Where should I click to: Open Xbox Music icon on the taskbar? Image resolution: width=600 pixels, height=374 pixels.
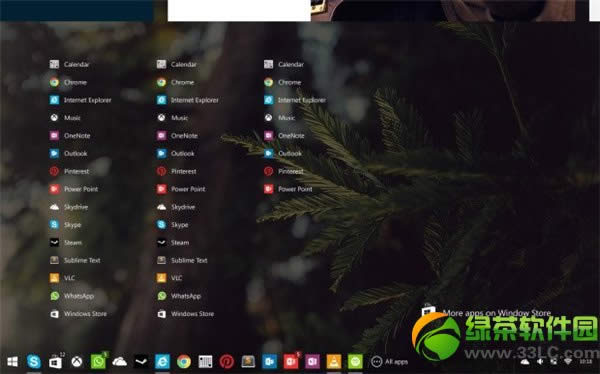(x=77, y=361)
